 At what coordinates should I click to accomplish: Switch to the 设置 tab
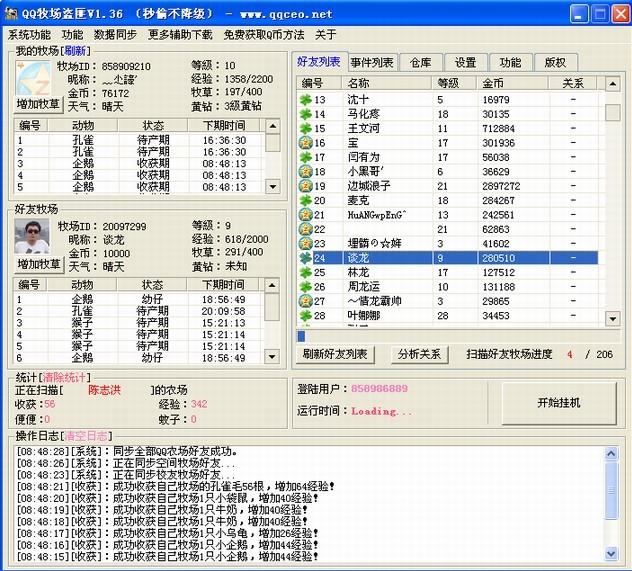point(466,62)
